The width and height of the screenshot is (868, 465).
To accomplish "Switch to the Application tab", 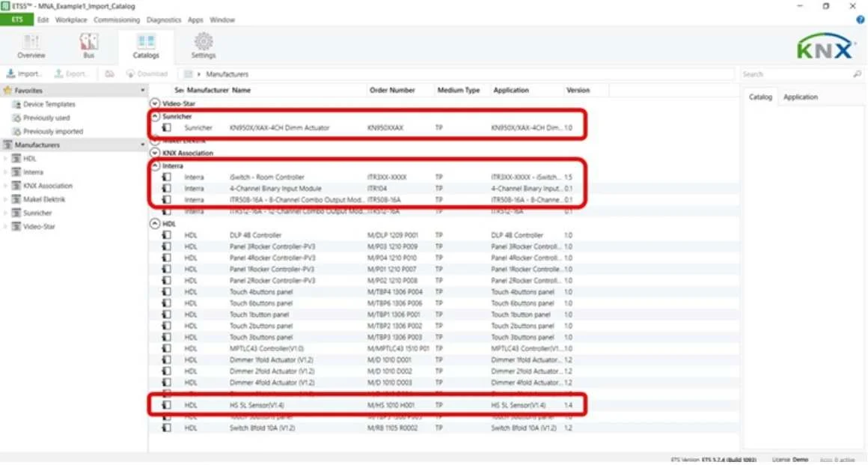I will click(801, 97).
